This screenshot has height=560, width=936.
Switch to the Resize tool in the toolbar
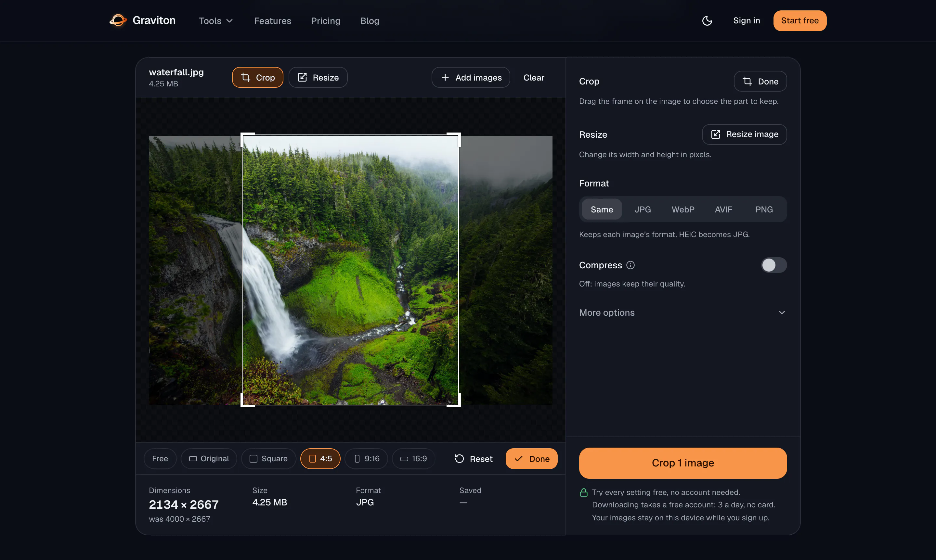pos(318,77)
